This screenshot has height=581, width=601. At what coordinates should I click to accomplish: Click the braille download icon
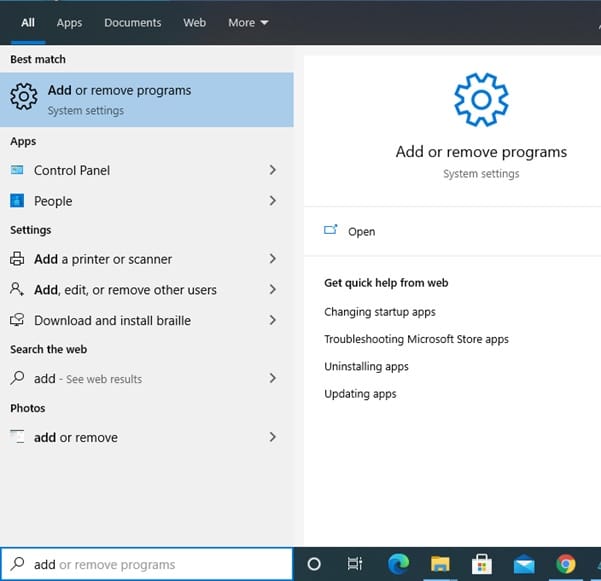[x=17, y=320]
